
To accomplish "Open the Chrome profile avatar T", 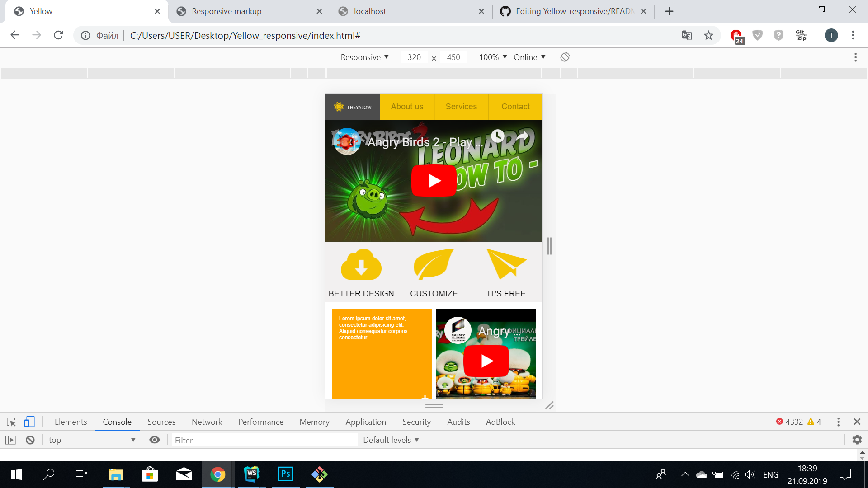I will click(831, 35).
